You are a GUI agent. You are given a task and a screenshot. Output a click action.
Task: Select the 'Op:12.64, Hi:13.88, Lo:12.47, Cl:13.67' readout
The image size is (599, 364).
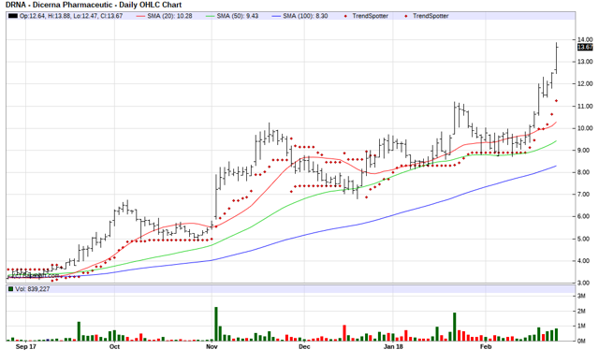pos(71,16)
